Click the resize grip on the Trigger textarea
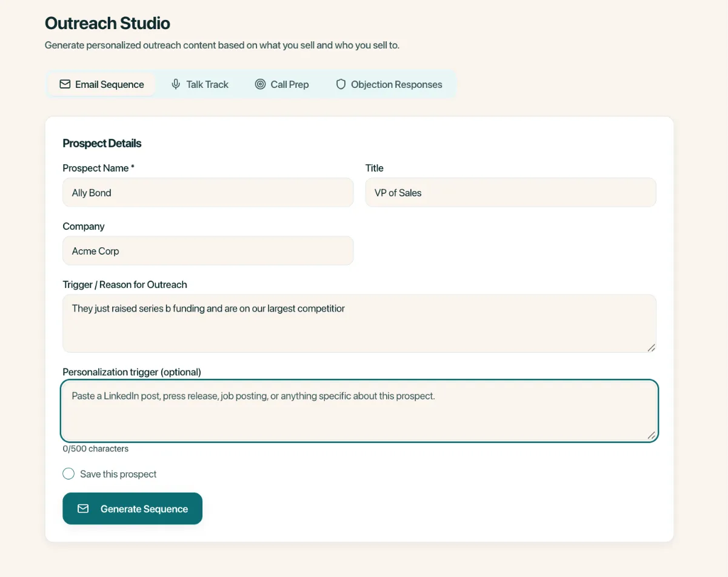 pyautogui.click(x=652, y=348)
